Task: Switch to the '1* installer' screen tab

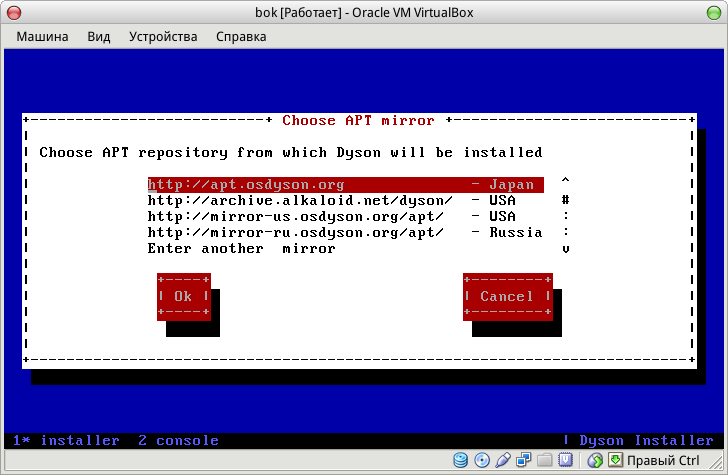Action: (66, 440)
